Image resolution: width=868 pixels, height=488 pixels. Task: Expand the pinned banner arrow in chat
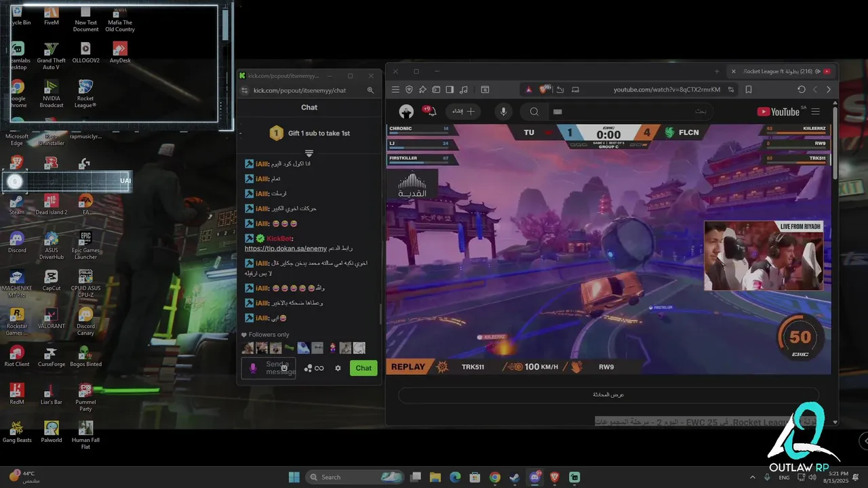point(309,153)
